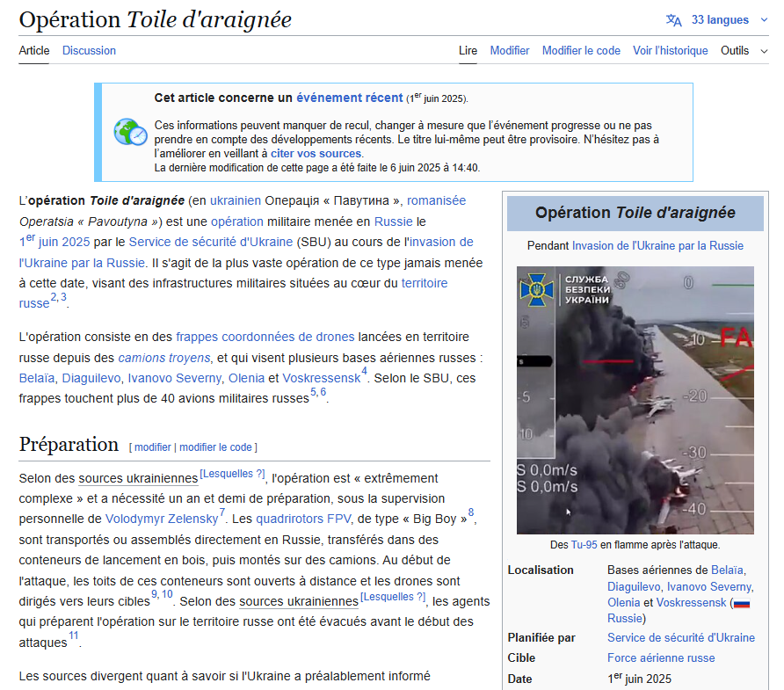Jump to footnote reference 2
The width and height of the screenshot is (784, 690).
click(54, 297)
